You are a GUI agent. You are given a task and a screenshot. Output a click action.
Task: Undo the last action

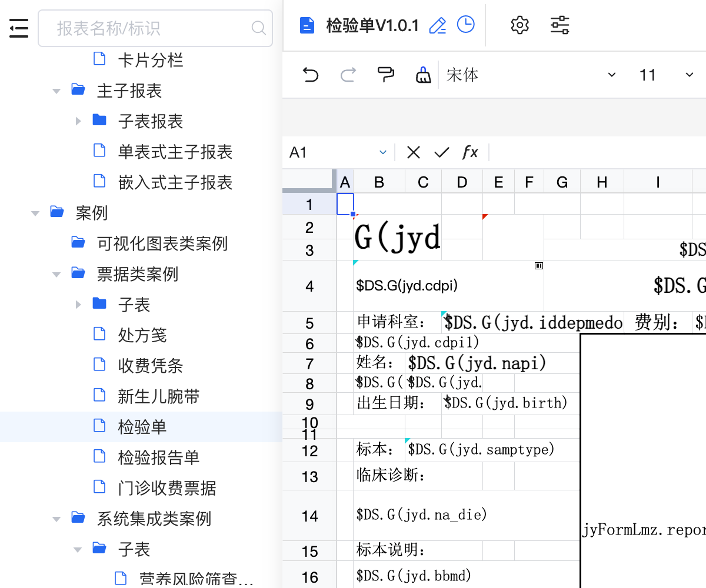[x=311, y=75]
